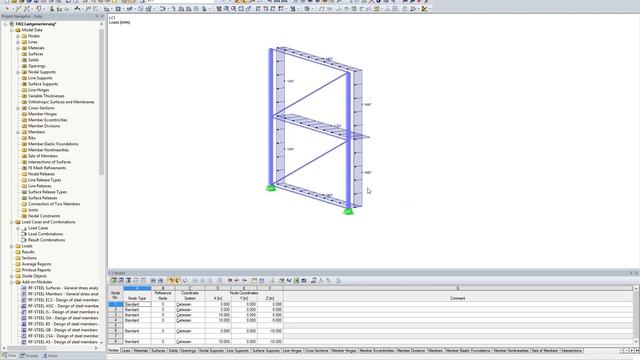Expand the Nodal Supports tree branch
640x360 pixels.
click(18, 72)
